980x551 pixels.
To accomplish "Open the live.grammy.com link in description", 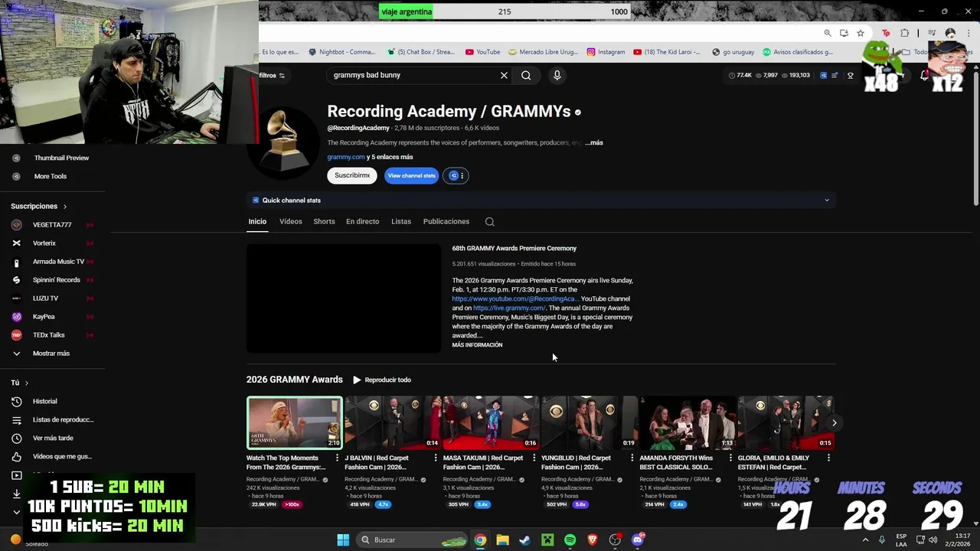I will click(509, 308).
